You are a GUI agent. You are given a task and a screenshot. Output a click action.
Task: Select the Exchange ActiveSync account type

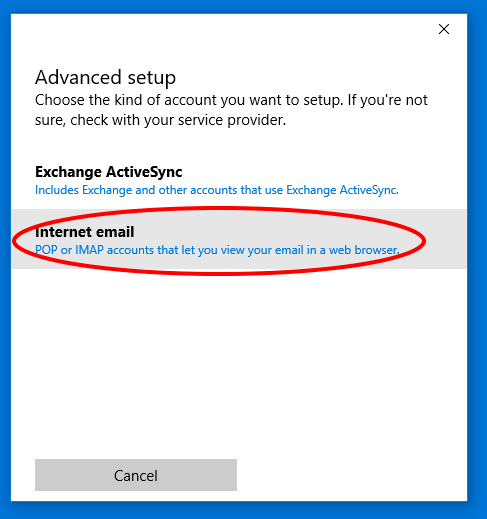(x=239, y=180)
